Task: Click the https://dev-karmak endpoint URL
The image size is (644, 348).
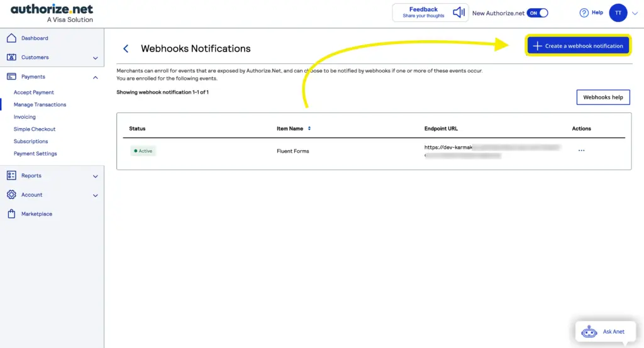Action: pos(492,151)
